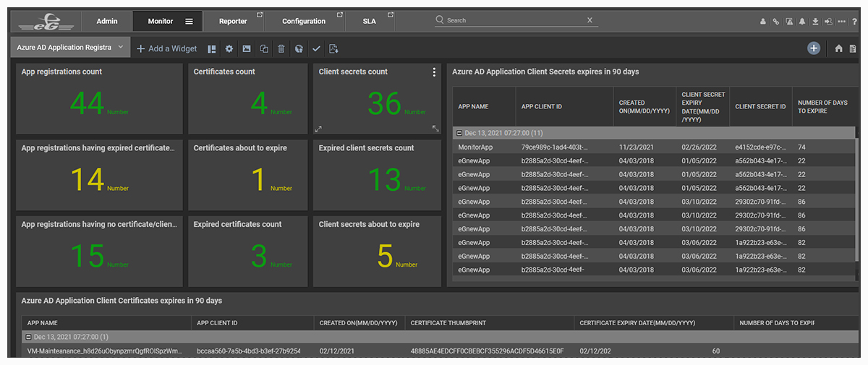This screenshot has height=365, width=868.
Task: Click the MonitorApp row name
Action: [475, 147]
